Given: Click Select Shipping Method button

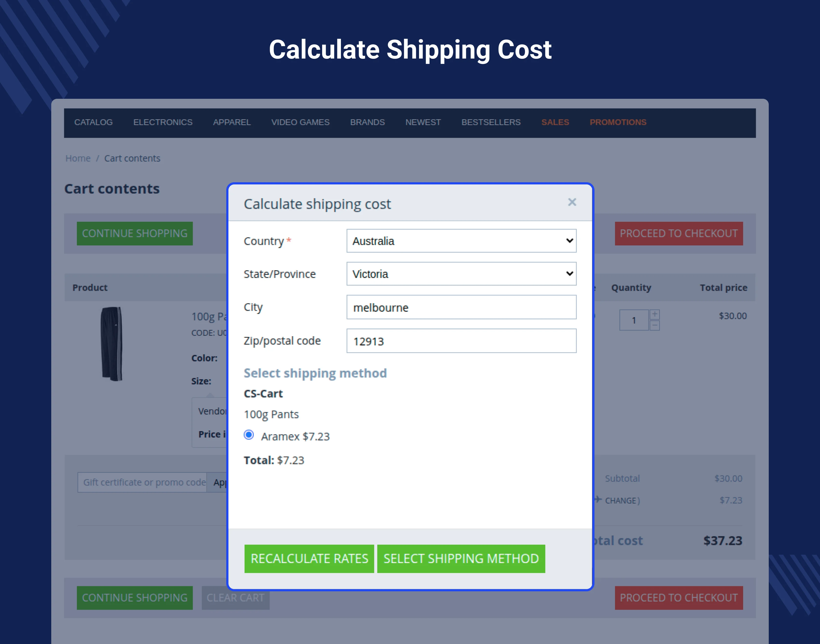Looking at the screenshot, I should [461, 558].
